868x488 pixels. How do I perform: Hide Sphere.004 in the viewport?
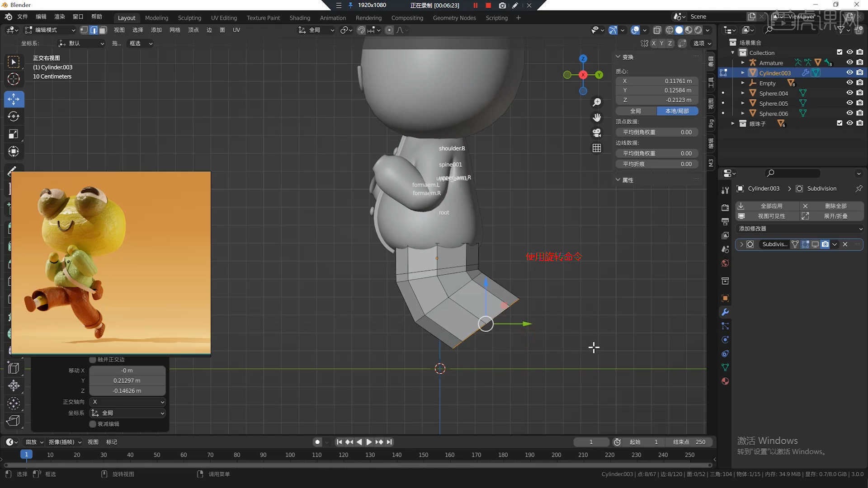[x=849, y=93]
